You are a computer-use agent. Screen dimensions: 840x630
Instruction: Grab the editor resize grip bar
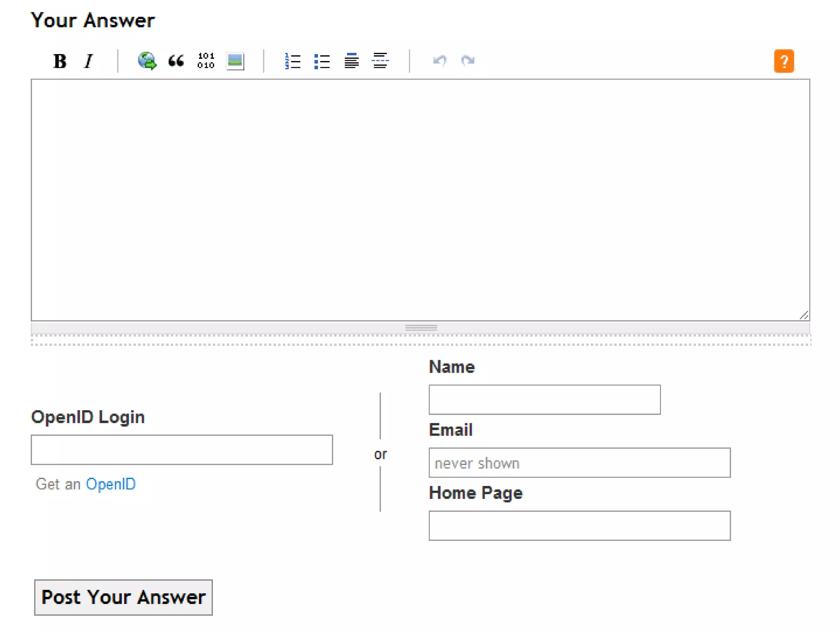click(x=421, y=328)
